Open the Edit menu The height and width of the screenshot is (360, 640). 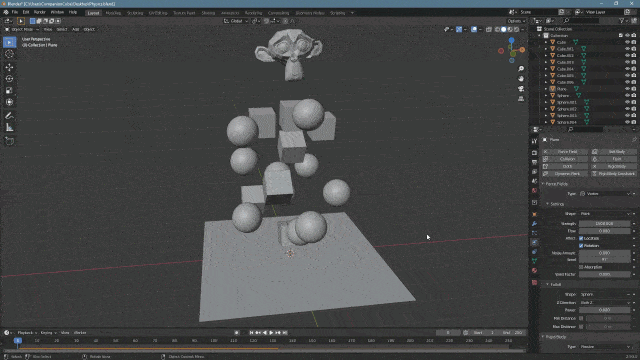26,12
